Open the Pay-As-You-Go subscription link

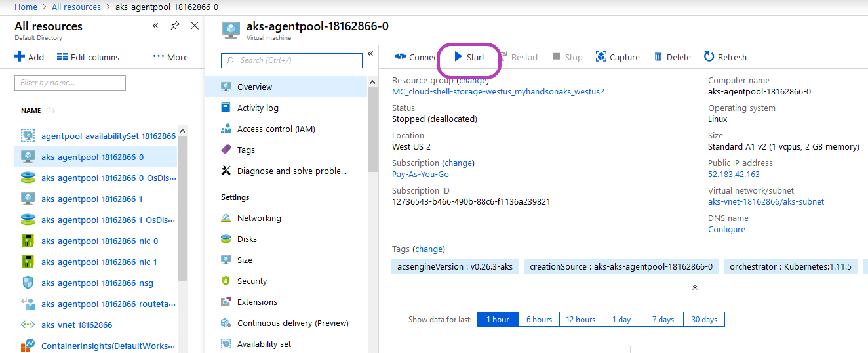420,175
